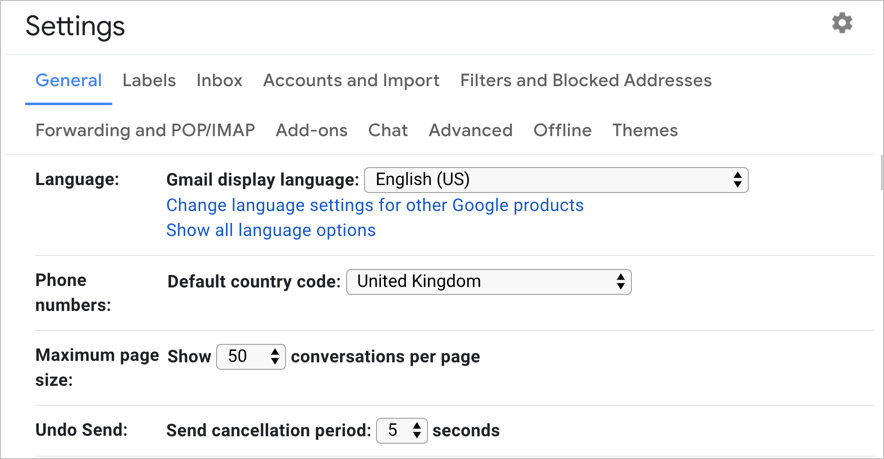Click the Language: section label
The image size is (884, 459).
[77, 179]
